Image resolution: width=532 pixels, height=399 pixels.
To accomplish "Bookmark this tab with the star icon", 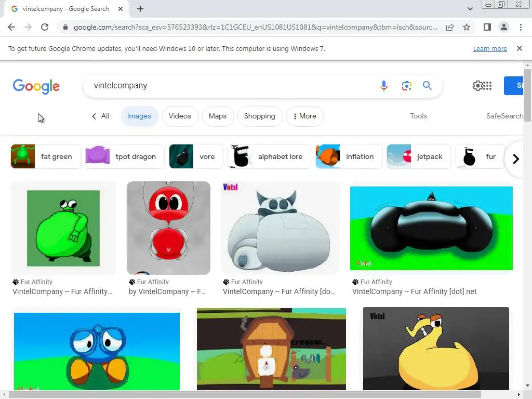I will (467, 27).
